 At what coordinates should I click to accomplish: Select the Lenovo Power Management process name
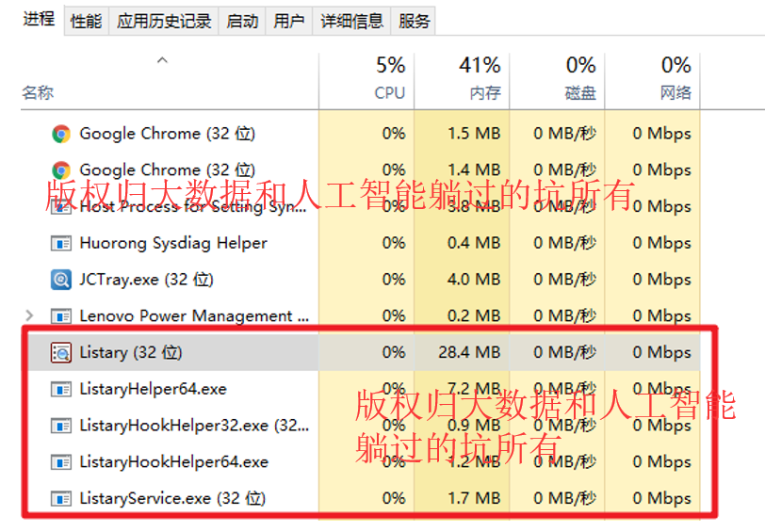click(194, 316)
